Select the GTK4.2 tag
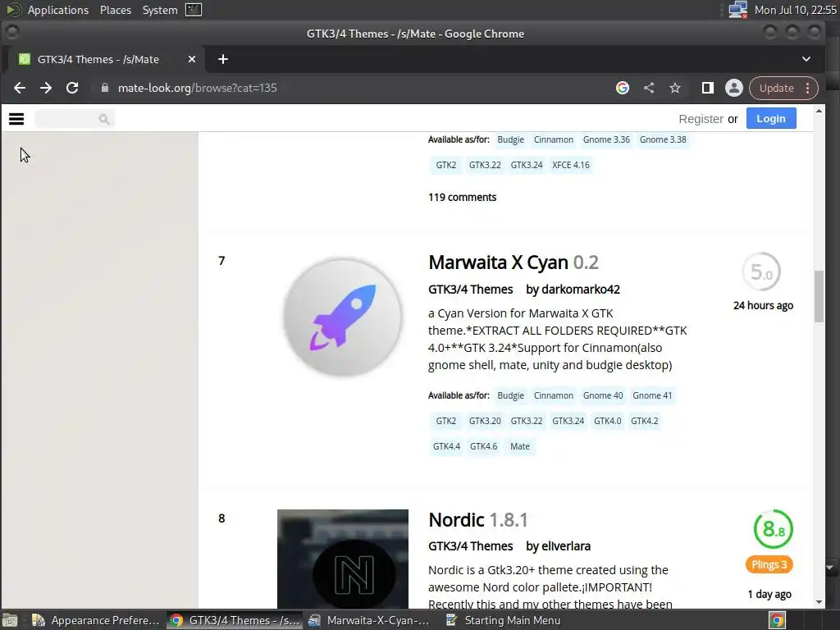The image size is (840, 630). point(645,421)
